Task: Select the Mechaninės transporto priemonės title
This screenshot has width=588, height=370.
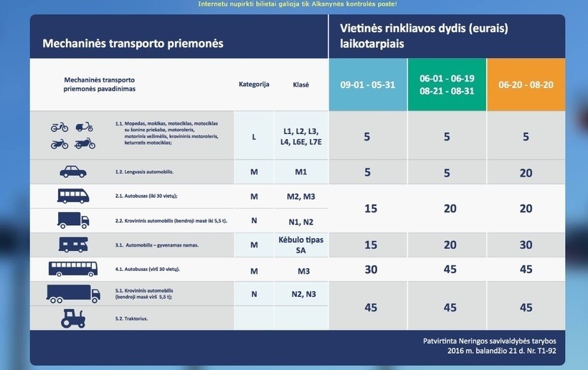Action: [x=133, y=43]
